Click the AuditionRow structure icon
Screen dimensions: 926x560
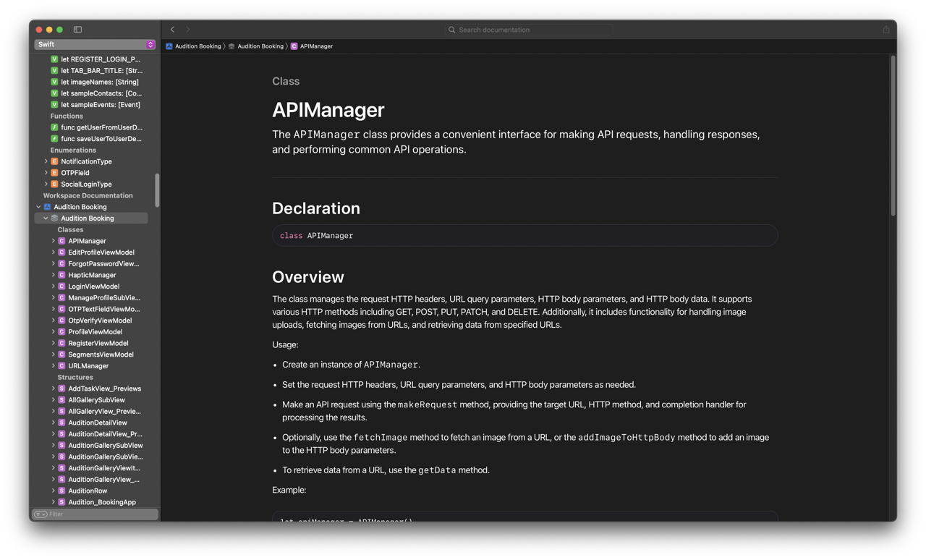pyautogui.click(x=61, y=491)
